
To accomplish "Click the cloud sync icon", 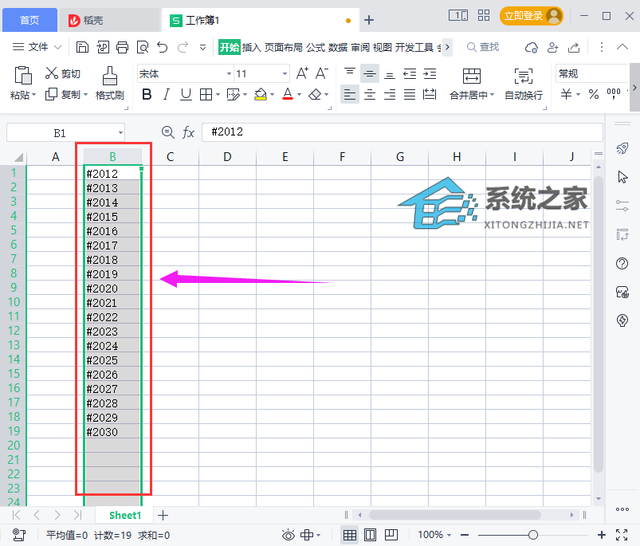I will click(531, 47).
